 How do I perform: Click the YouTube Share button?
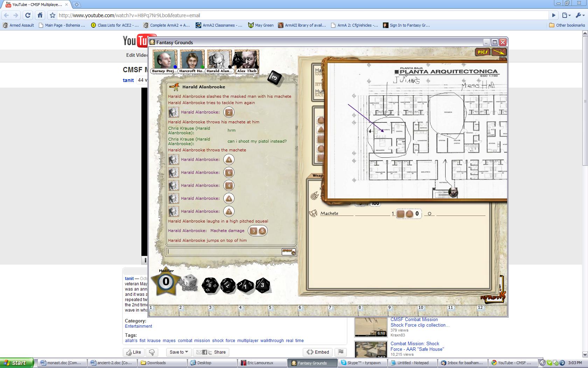[211, 352]
